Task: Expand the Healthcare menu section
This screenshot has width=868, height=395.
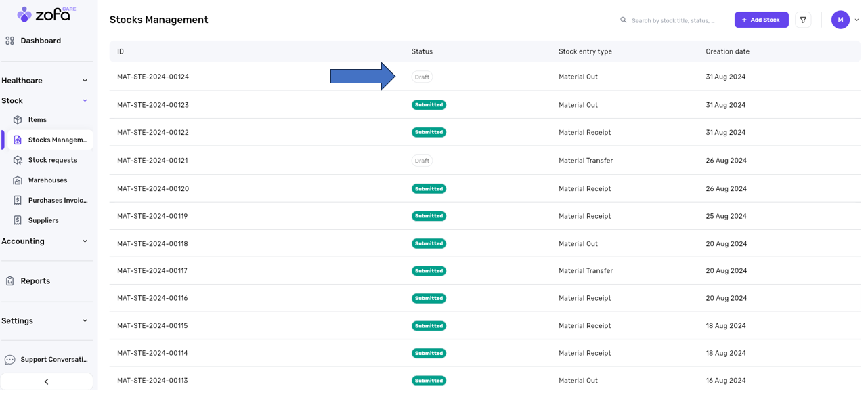Action: (85, 81)
